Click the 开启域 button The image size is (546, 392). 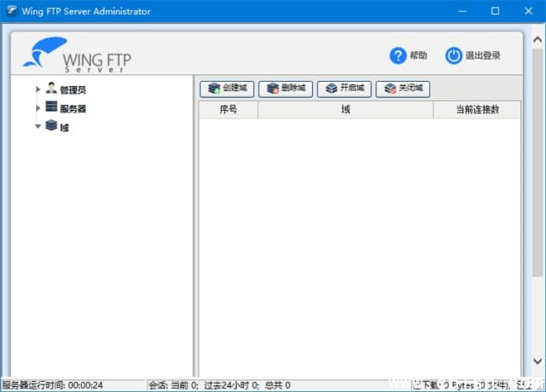[345, 89]
